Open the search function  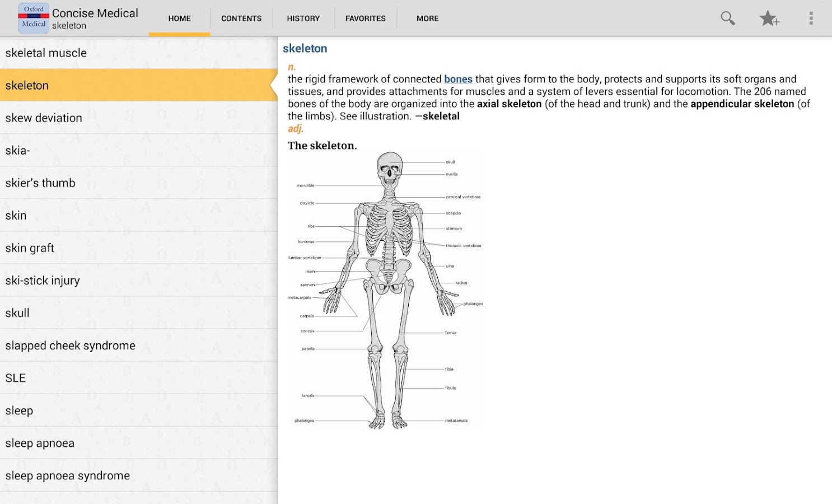tap(727, 18)
